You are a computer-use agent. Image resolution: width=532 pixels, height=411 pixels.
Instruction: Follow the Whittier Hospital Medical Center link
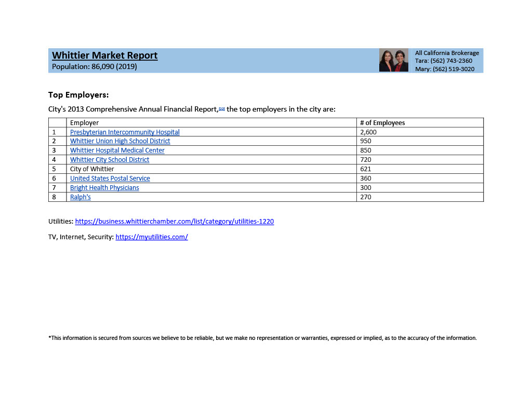point(117,150)
